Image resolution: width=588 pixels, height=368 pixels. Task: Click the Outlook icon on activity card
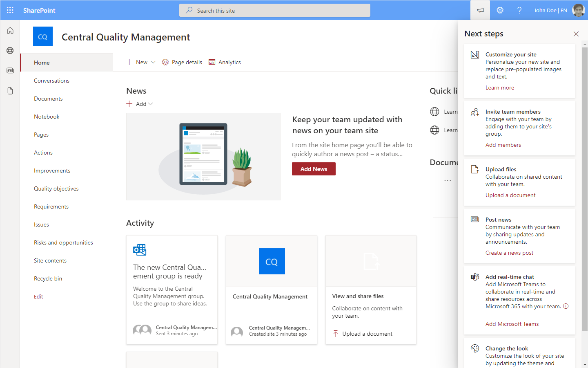[140, 250]
